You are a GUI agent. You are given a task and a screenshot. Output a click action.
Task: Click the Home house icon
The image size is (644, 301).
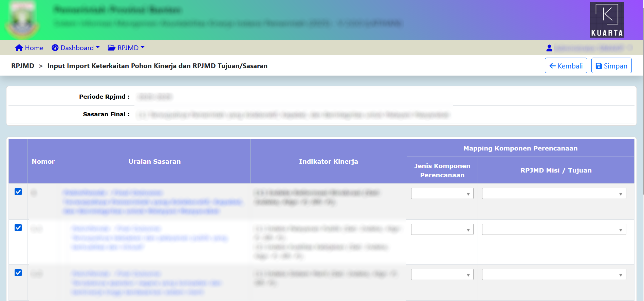(19, 48)
